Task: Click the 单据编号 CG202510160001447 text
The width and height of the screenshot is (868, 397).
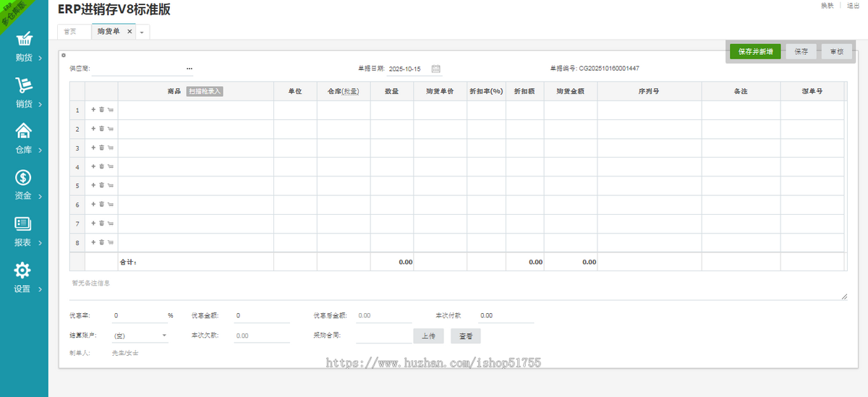Action: point(595,69)
